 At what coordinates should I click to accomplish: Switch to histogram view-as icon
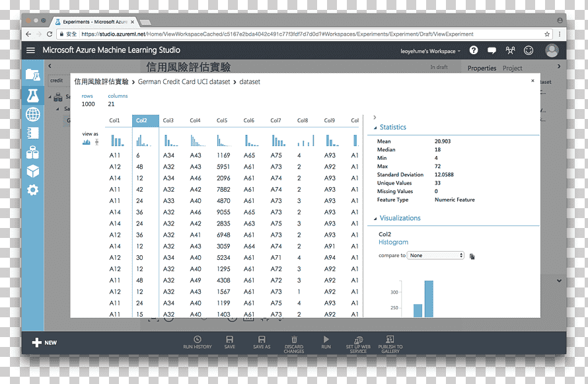87,142
